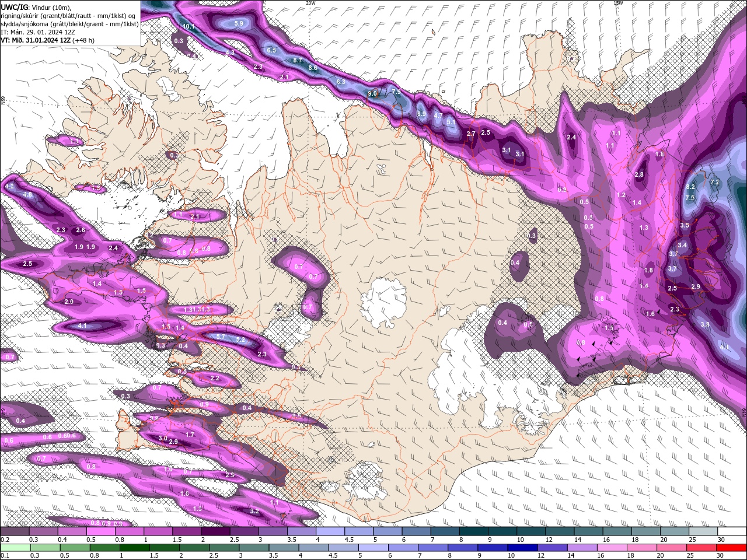Click the 2.8 value in the east
Viewport: 747px width, 560px height.
click(x=639, y=174)
